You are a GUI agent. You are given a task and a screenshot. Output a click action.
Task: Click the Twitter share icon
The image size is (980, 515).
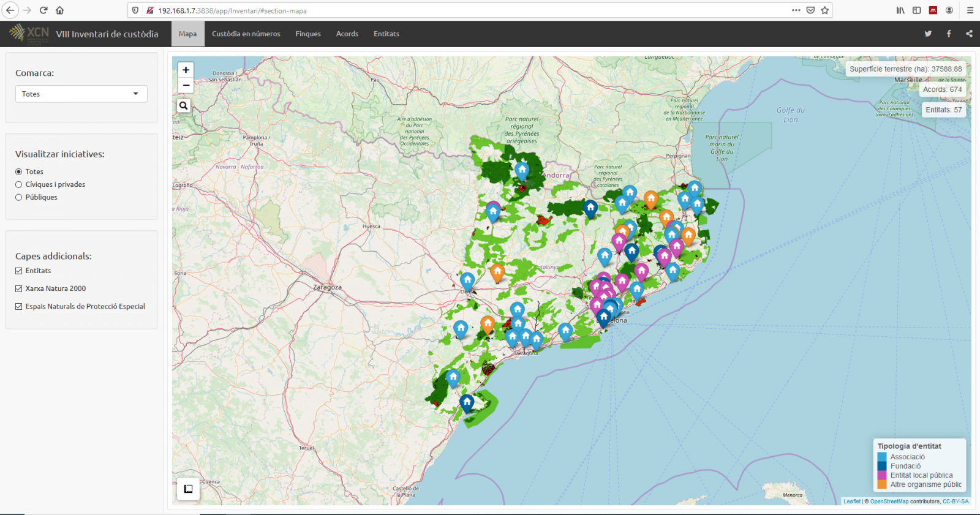(928, 34)
